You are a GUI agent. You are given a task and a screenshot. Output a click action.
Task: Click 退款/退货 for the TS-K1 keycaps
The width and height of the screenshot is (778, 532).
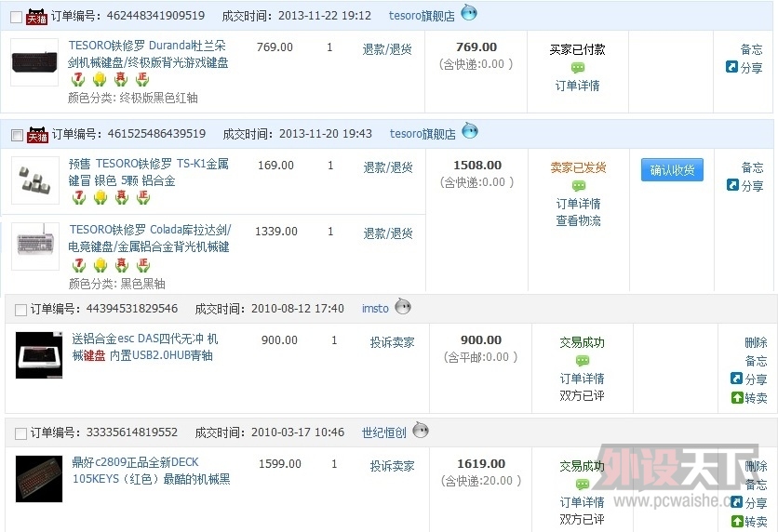click(x=388, y=167)
